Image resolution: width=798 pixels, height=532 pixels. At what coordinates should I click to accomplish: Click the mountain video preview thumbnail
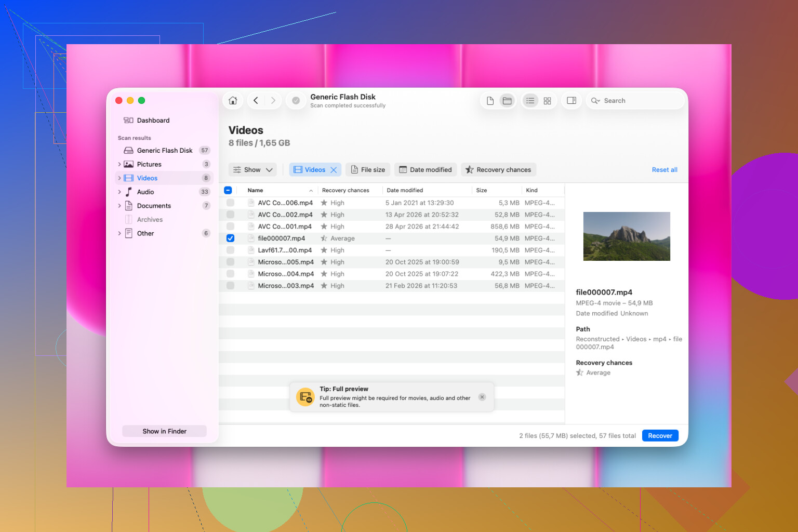click(627, 236)
